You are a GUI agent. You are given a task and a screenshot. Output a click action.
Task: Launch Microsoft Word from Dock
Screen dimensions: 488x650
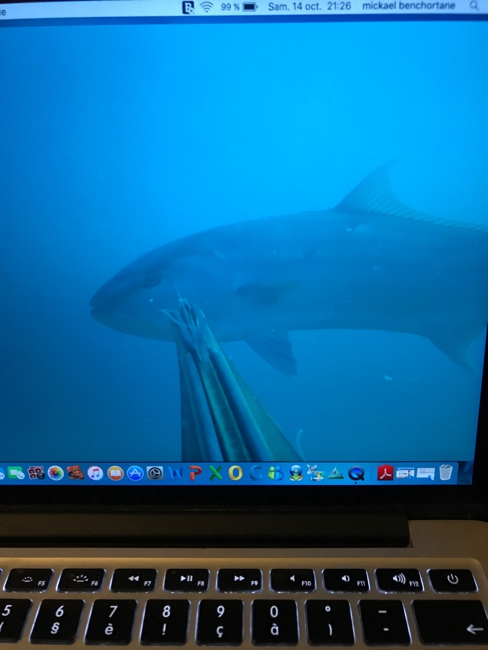tap(175, 473)
